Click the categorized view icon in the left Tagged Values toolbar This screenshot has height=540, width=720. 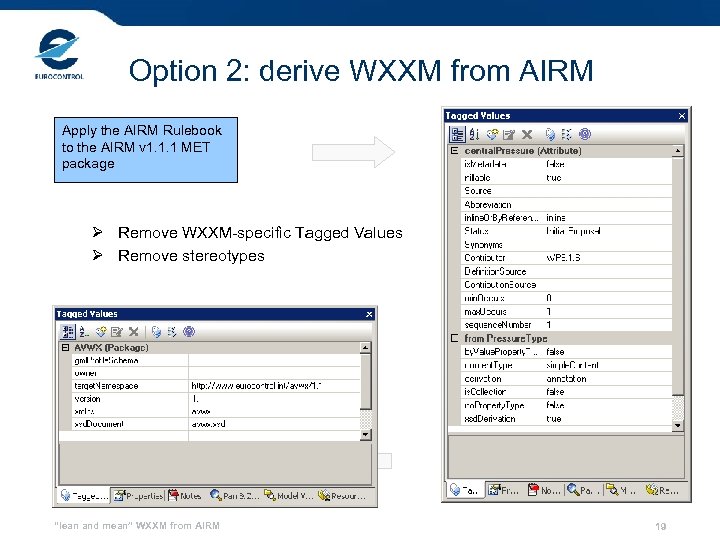coord(68,332)
